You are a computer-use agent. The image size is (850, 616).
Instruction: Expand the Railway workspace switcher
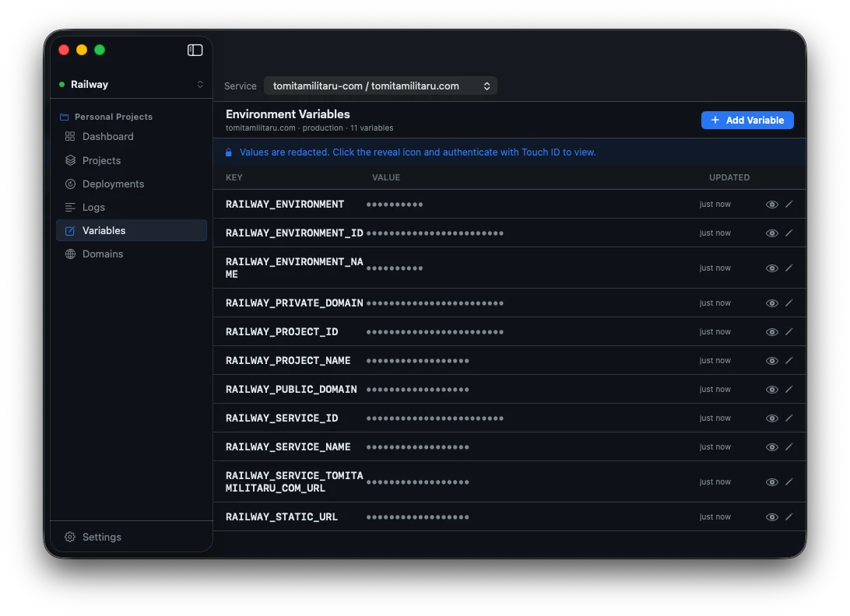[x=131, y=84]
